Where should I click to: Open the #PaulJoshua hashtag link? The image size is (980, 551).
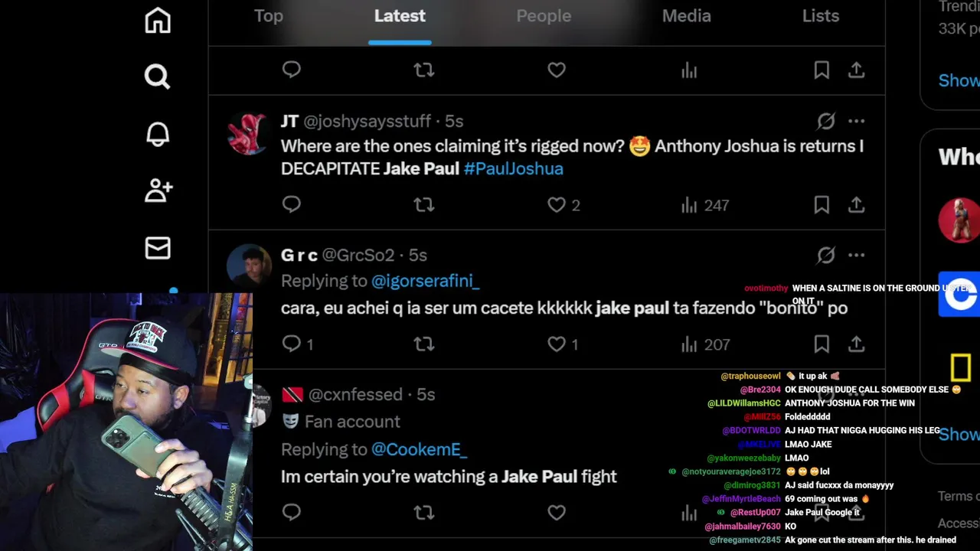pos(513,168)
